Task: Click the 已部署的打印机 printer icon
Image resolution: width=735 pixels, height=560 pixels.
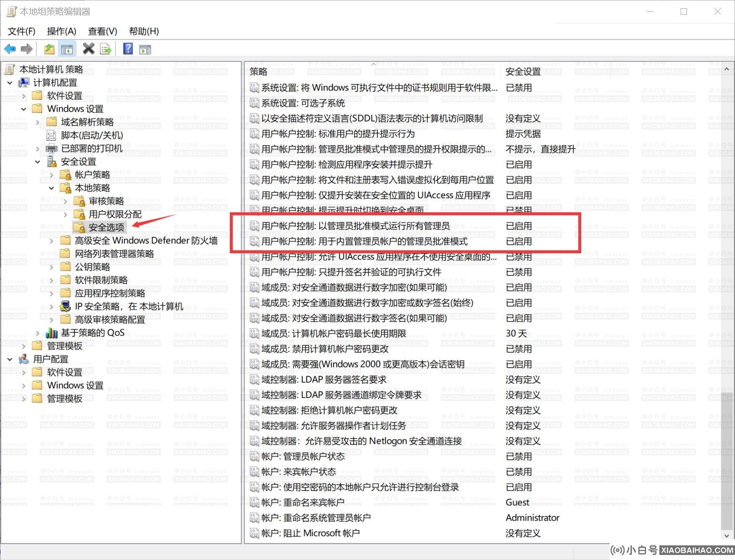Action: (51, 148)
